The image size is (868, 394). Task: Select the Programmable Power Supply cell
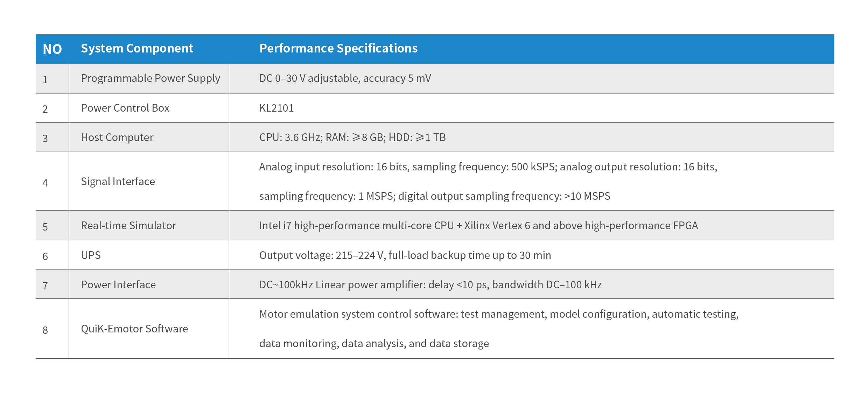(x=150, y=78)
